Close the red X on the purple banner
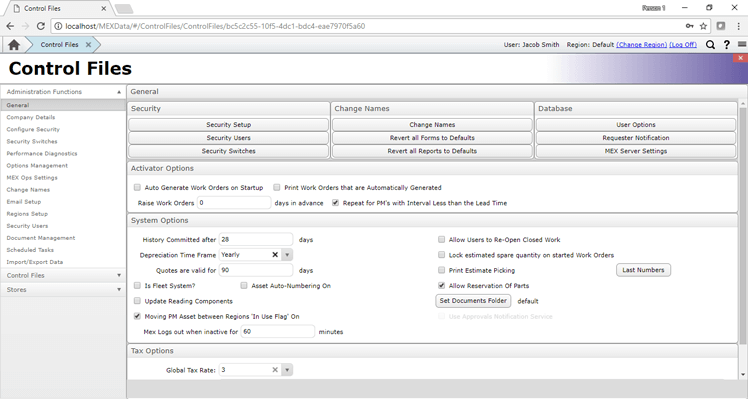Image resolution: width=748 pixels, height=399 pixels. pos(740,58)
